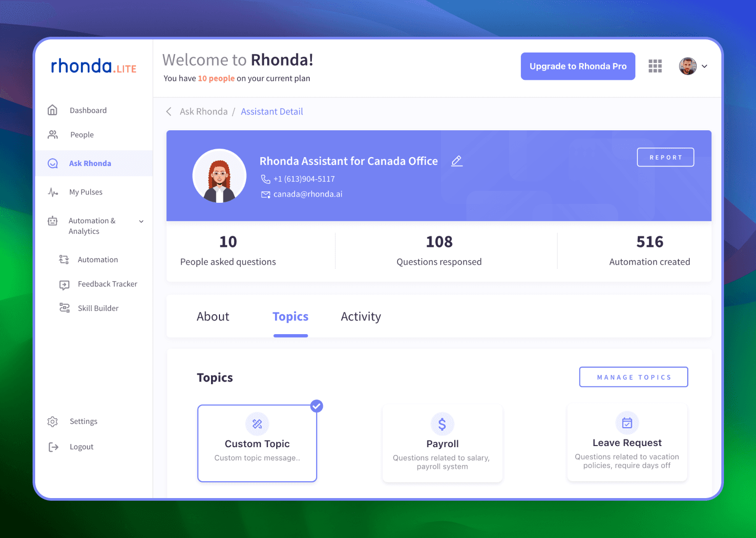Collapse the Automation & Analytics section

tap(141, 221)
